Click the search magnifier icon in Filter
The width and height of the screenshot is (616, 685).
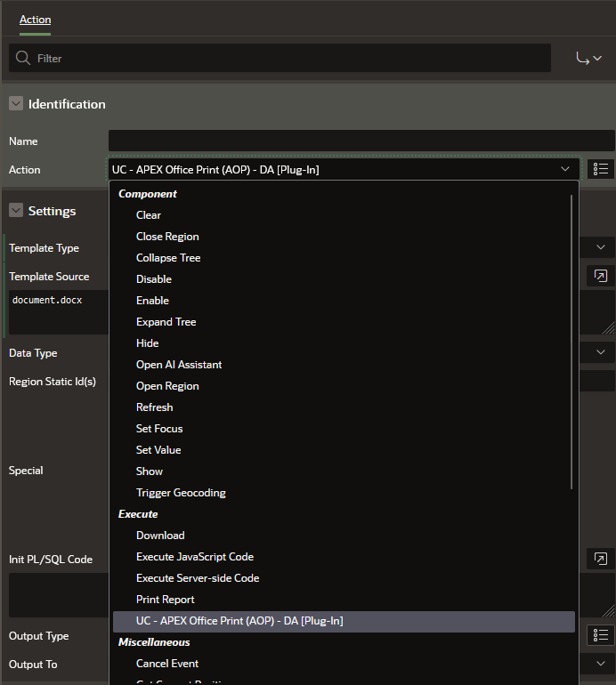pyautogui.click(x=23, y=59)
